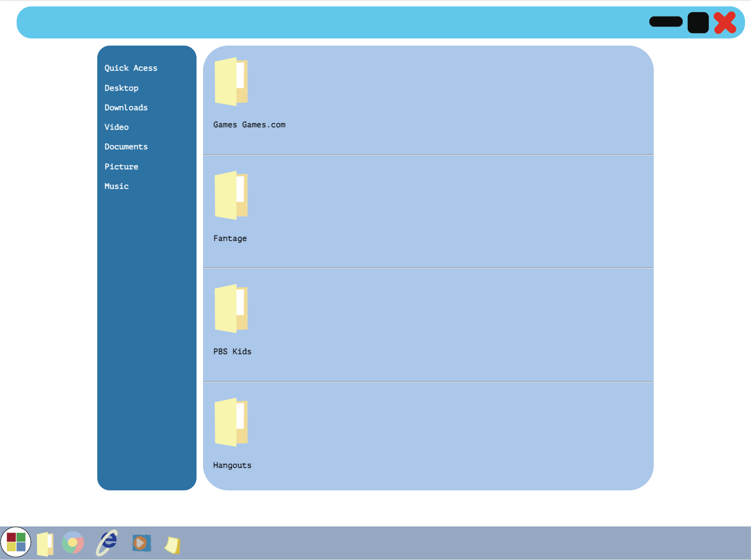Open the Hangouts folder icon

[x=231, y=422]
